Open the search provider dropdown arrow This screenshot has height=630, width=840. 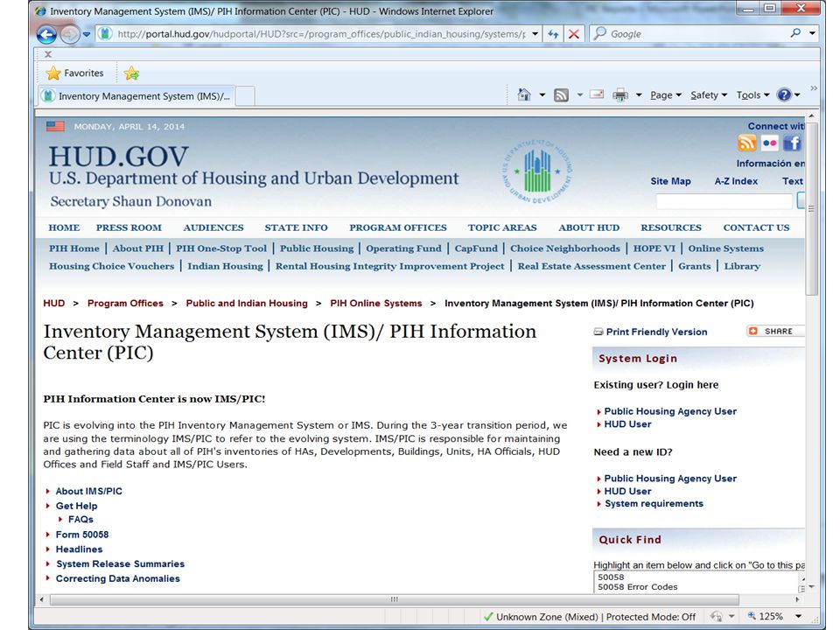[x=813, y=33]
